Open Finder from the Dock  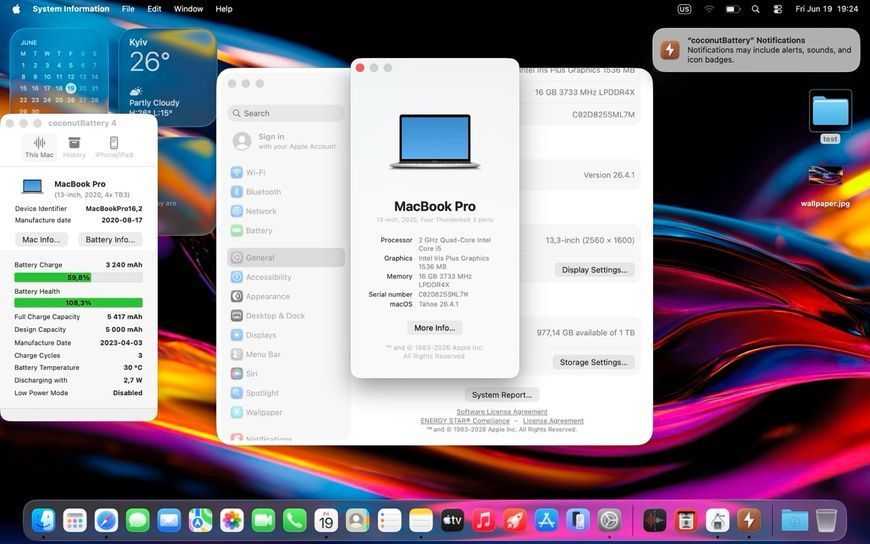pyautogui.click(x=43, y=521)
